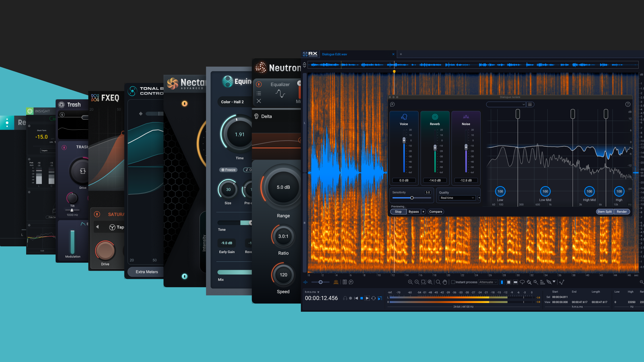
Task: Click the Low Mid band 100 knob
Action: coord(545,191)
